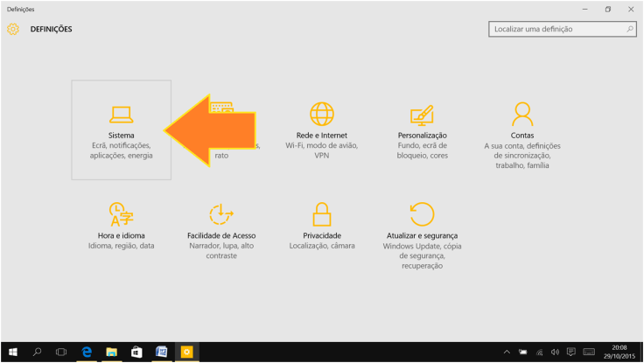Click the 'Localizar uma definição' search field
644x363 pixels.
pyautogui.click(x=556, y=29)
